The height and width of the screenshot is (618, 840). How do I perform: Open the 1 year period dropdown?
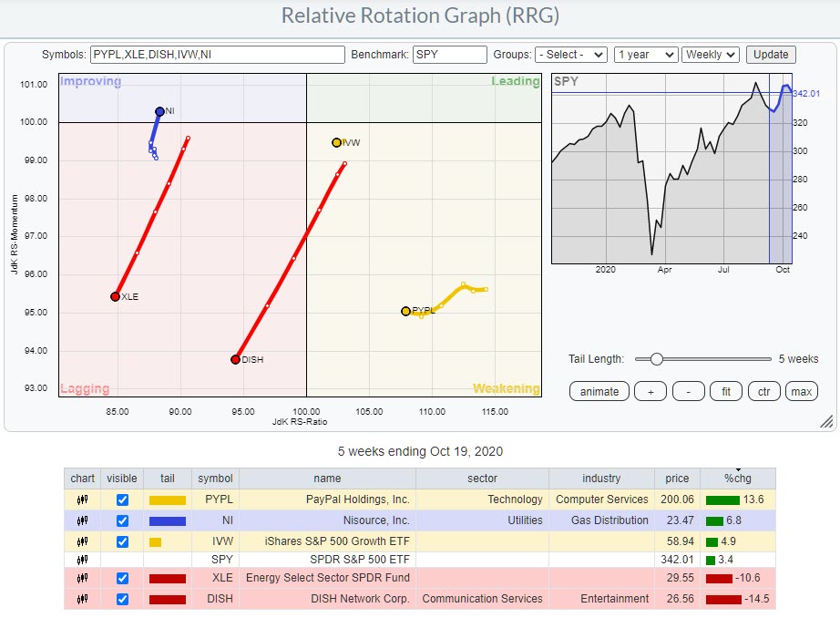tap(645, 55)
